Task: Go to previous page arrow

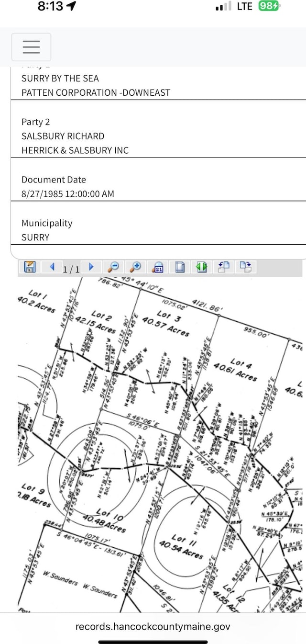Action: click(x=52, y=267)
